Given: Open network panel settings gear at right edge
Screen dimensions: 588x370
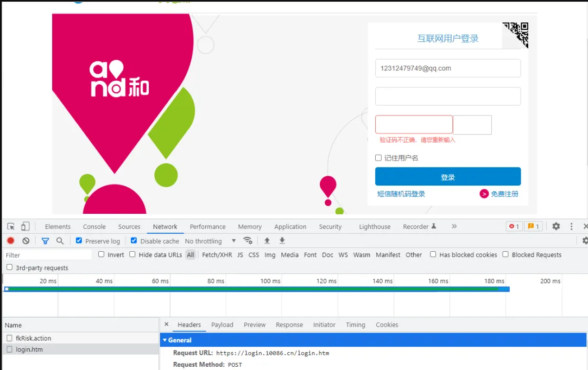Looking at the screenshot, I should (x=585, y=241).
